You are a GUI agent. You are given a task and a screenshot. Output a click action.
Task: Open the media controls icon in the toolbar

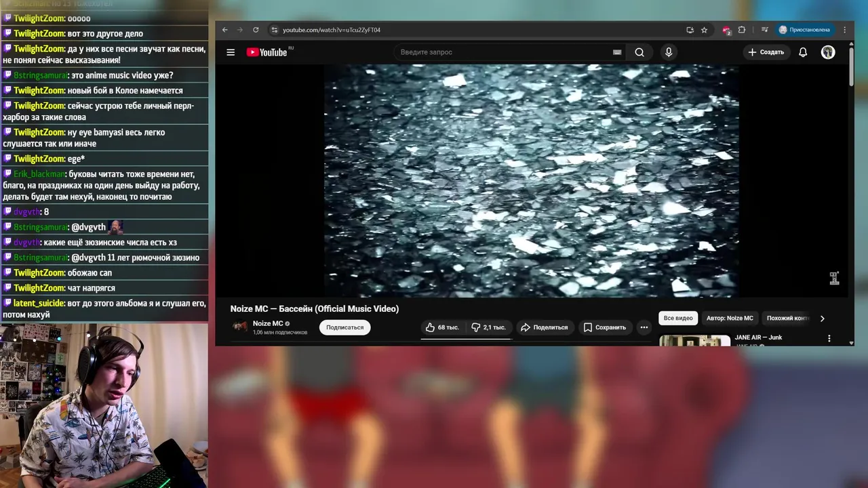[765, 30]
